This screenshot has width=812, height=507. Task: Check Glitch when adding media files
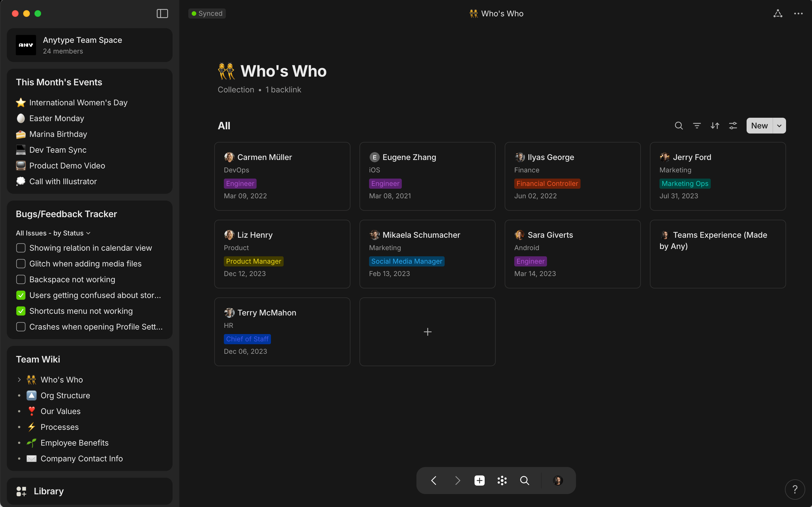[x=21, y=264]
